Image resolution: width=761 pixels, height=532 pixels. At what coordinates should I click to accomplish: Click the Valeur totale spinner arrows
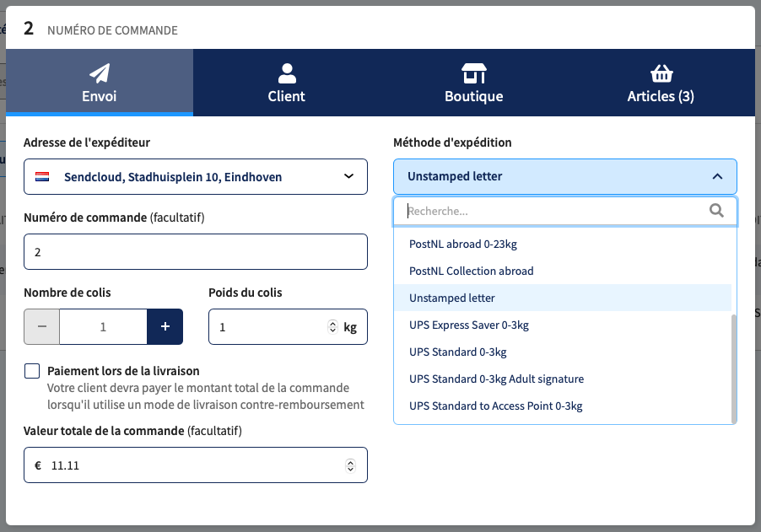point(350,465)
